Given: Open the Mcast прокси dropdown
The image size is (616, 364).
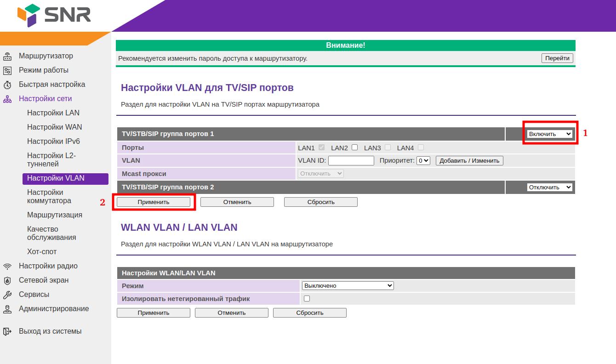Looking at the screenshot, I should point(321,173).
